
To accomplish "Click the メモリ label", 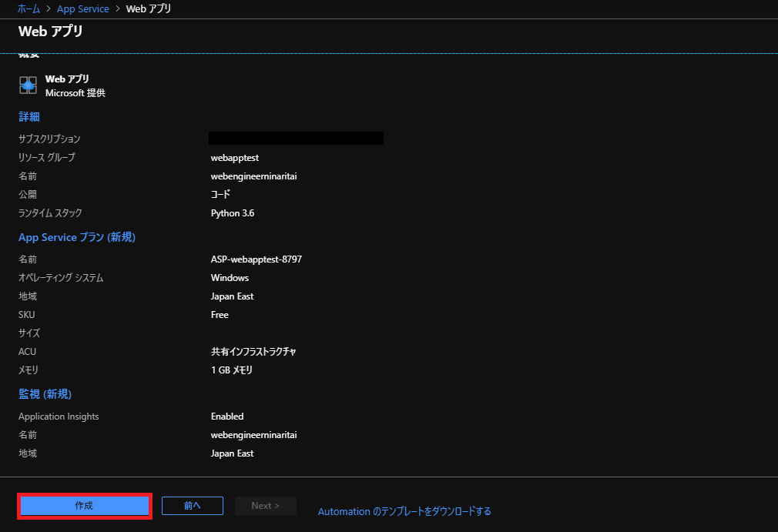I will tap(29, 370).
